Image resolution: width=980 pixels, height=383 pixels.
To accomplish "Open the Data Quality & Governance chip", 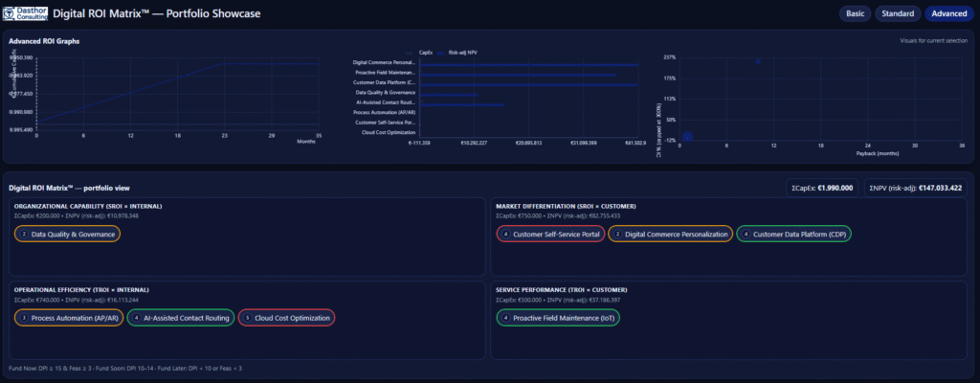I will [67, 234].
